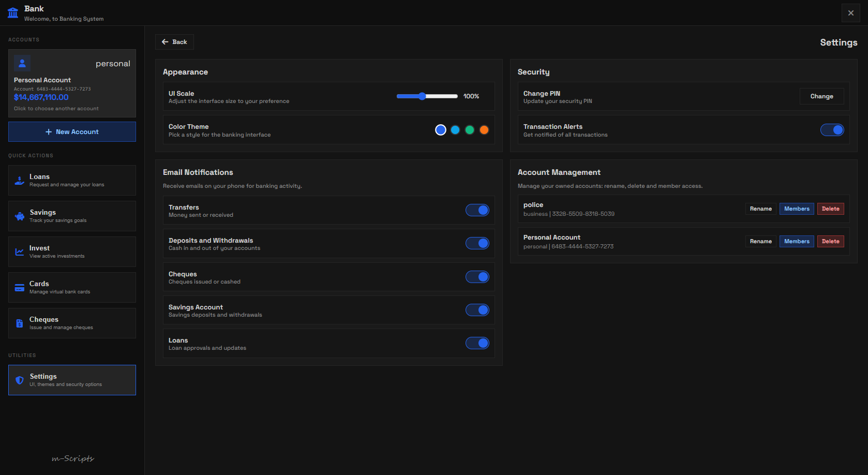This screenshot has width=868, height=475.
Task: Delete the Personal Account
Action: pos(830,242)
